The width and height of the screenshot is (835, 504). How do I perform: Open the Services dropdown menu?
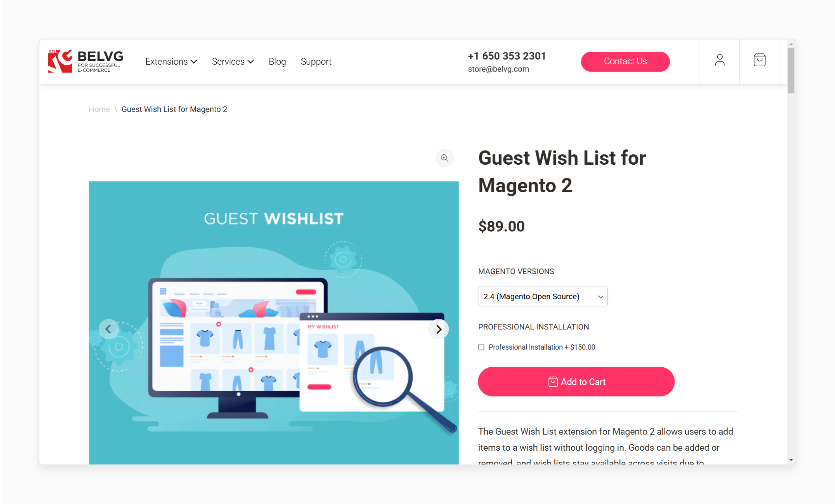(233, 61)
